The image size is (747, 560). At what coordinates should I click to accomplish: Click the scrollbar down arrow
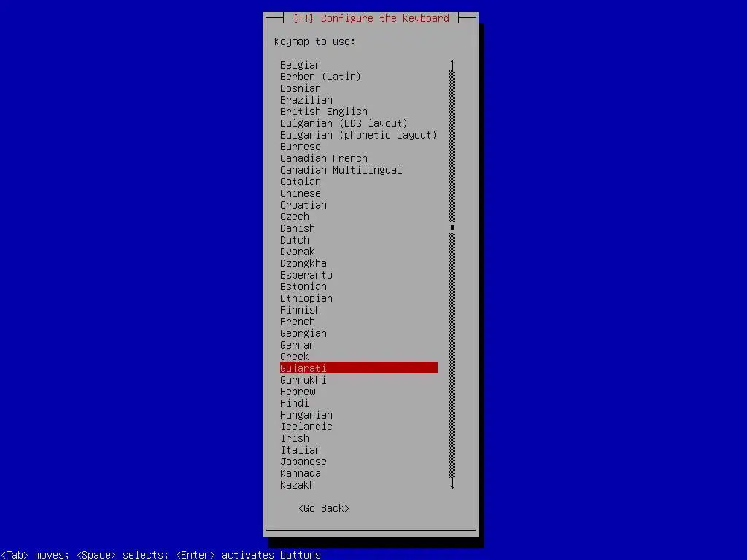coord(452,484)
